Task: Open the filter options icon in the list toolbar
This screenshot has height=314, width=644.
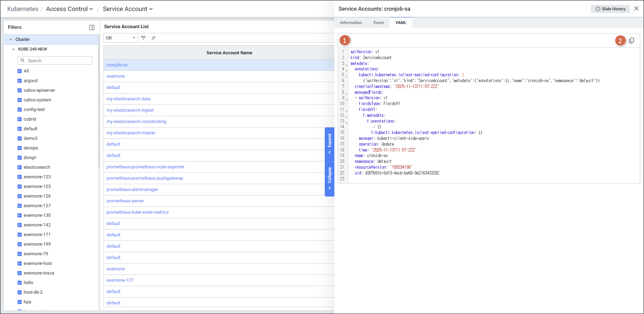Action: pos(143,38)
